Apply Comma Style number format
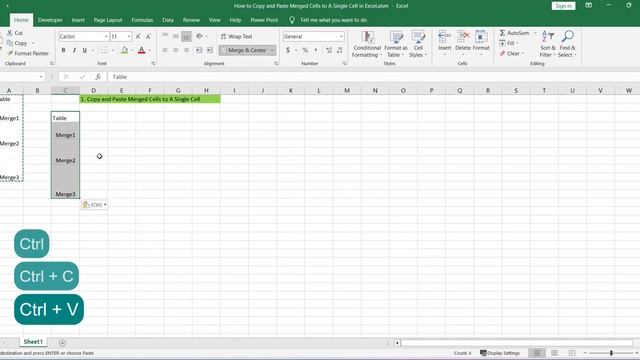The width and height of the screenshot is (640, 360). (x=316, y=50)
